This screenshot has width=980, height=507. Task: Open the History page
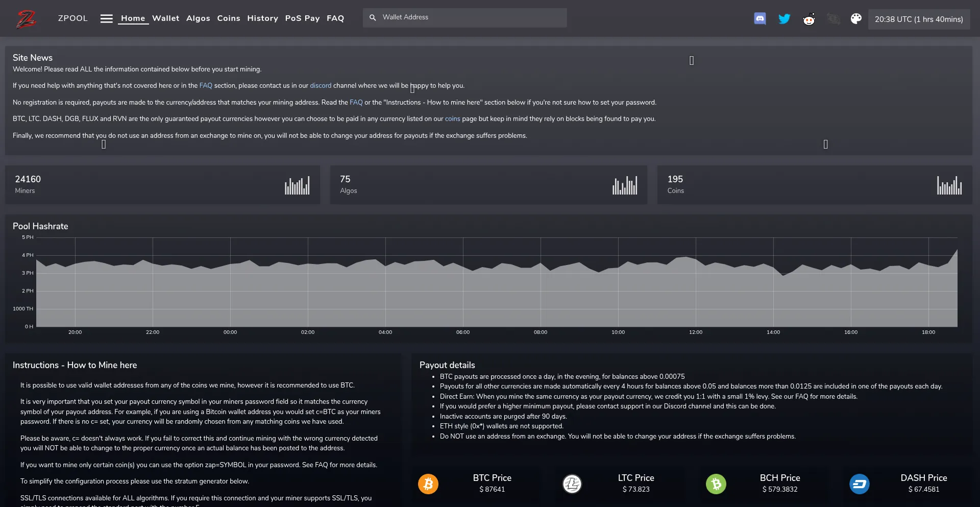pos(263,18)
